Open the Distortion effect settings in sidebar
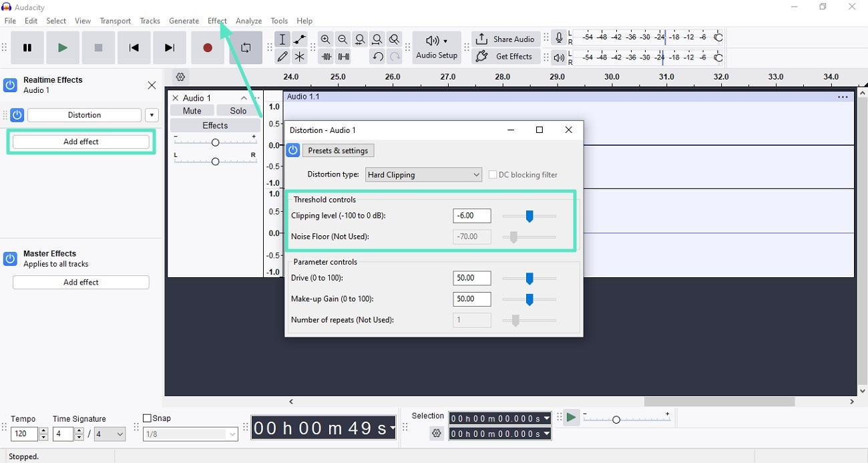Image resolution: width=868 pixels, height=463 pixels. pyautogui.click(x=84, y=115)
